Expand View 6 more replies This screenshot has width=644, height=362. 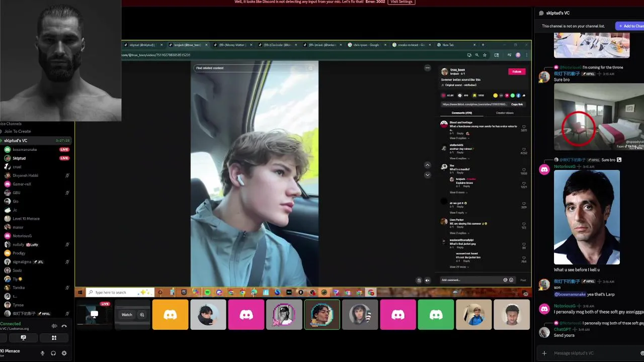coord(458,193)
